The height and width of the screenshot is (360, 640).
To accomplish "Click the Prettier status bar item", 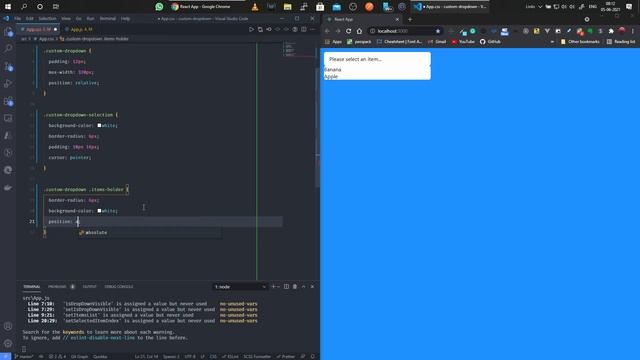I will 285,357.
